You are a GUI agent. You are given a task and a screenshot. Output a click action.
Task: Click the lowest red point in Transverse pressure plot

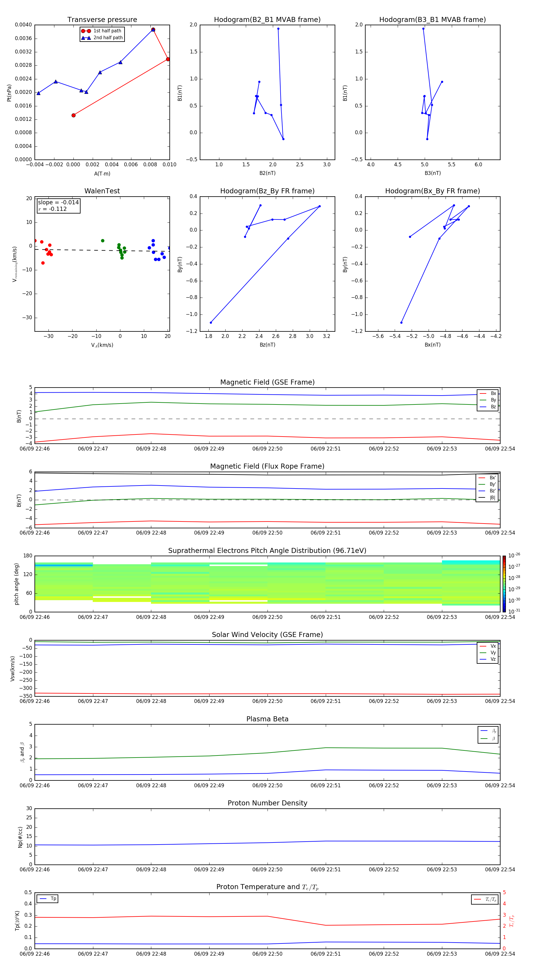(x=73, y=115)
